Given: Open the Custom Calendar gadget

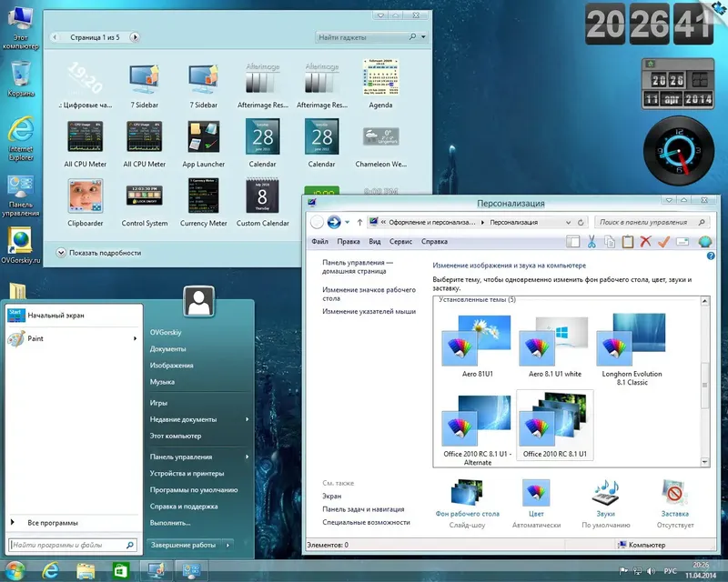Looking at the screenshot, I should [262, 203].
